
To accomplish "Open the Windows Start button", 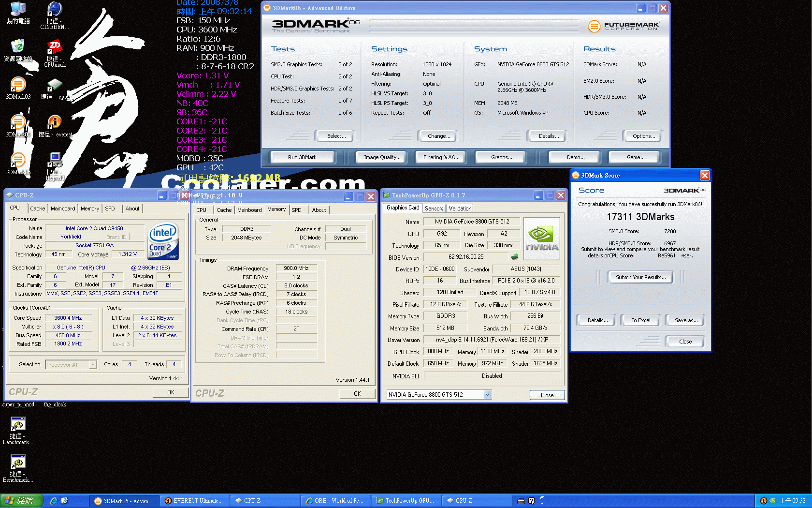I will coord(22,501).
